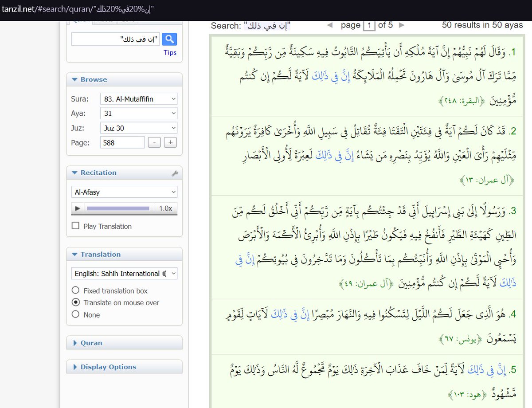Go to previous results page arrow
Screen dimensions: 532x408
coord(329,25)
